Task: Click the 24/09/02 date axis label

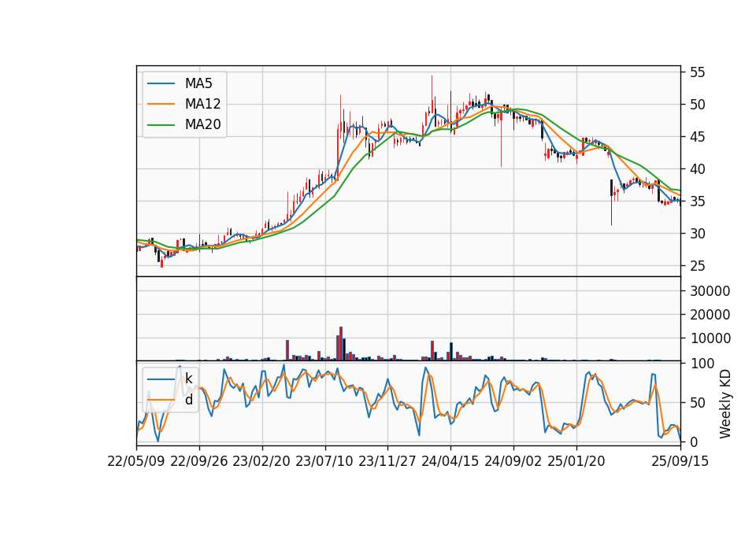Action: [x=513, y=461]
